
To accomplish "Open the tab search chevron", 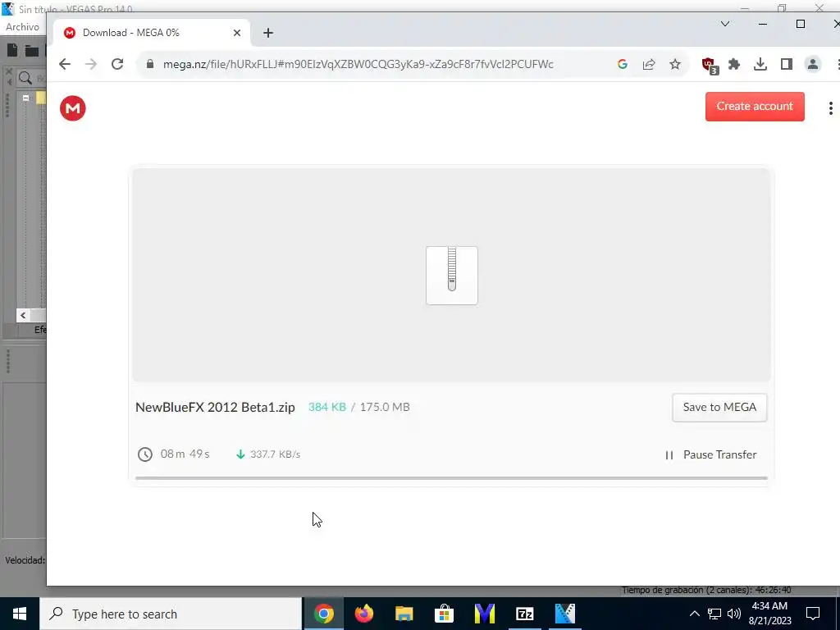I will point(725,24).
